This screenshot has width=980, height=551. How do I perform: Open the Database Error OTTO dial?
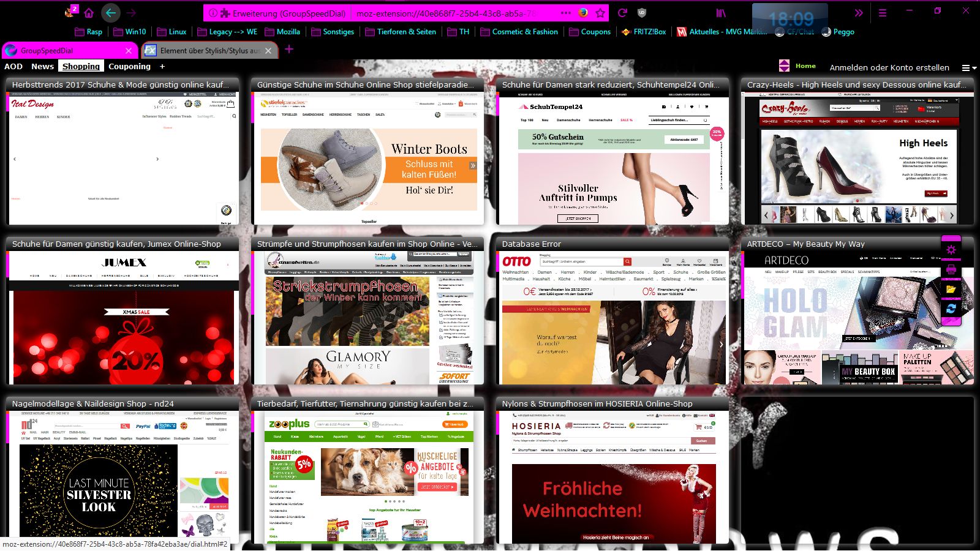point(612,311)
